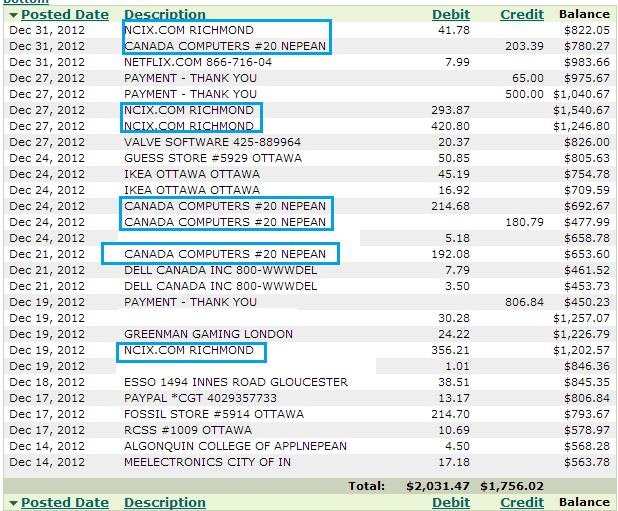The height and width of the screenshot is (511, 618).
Task: Click Description link in bottom header
Action: click(x=165, y=503)
